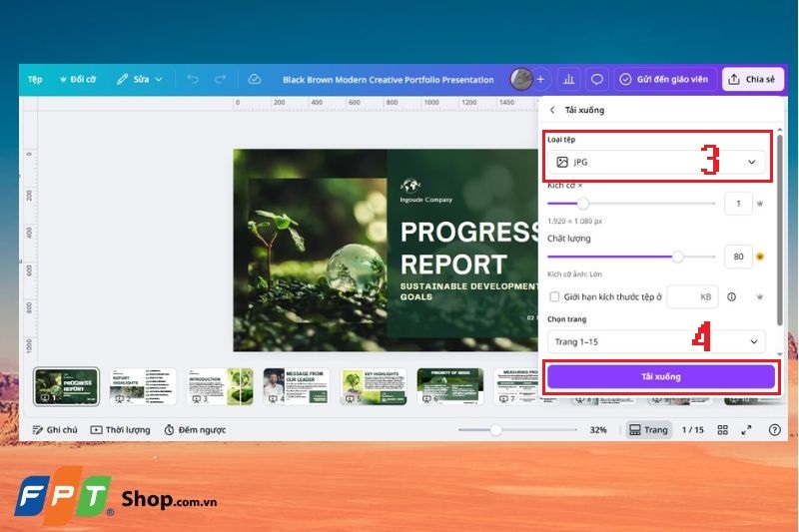Select slide 5 Key Highlights thumbnail
799x532 pixels.
click(x=374, y=386)
